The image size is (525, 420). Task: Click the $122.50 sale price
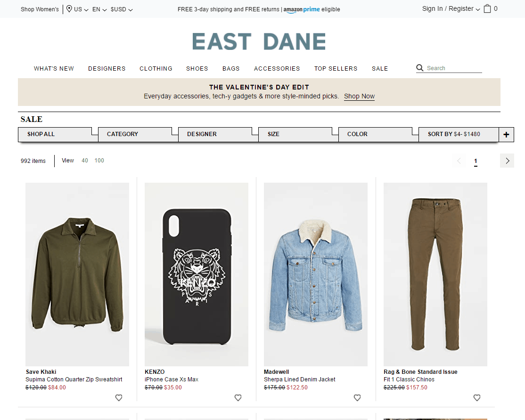click(x=297, y=388)
